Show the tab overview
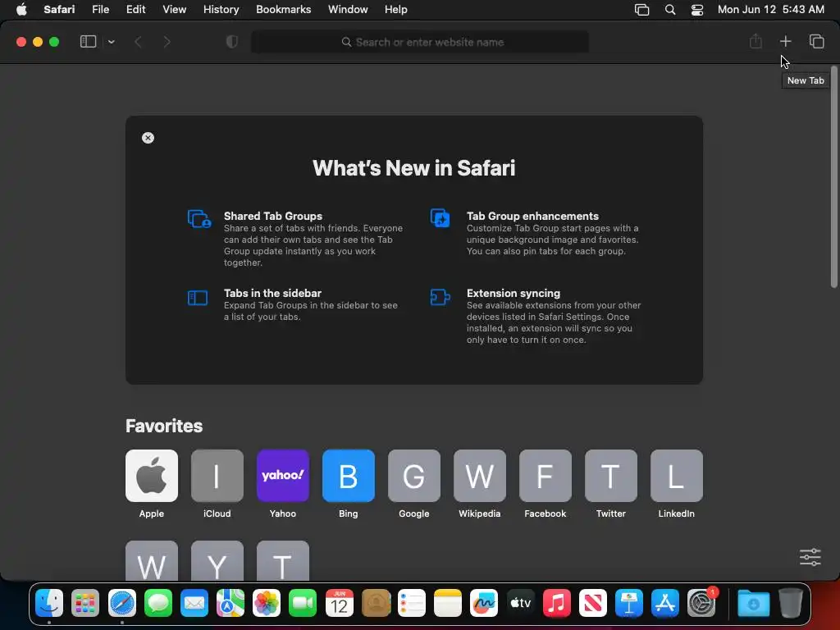Image resolution: width=840 pixels, height=630 pixels. (816, 41)
